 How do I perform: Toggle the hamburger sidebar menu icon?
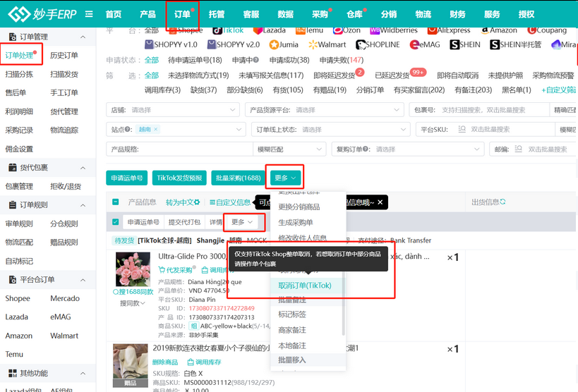pyautogui.click(x=89, y=14)
